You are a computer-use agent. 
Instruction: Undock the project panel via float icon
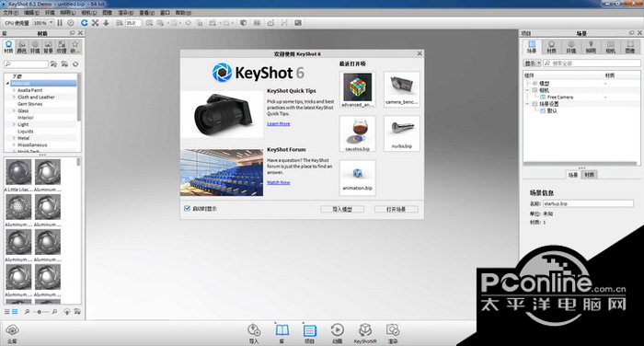pyautogui.click(x=632, y=33)
